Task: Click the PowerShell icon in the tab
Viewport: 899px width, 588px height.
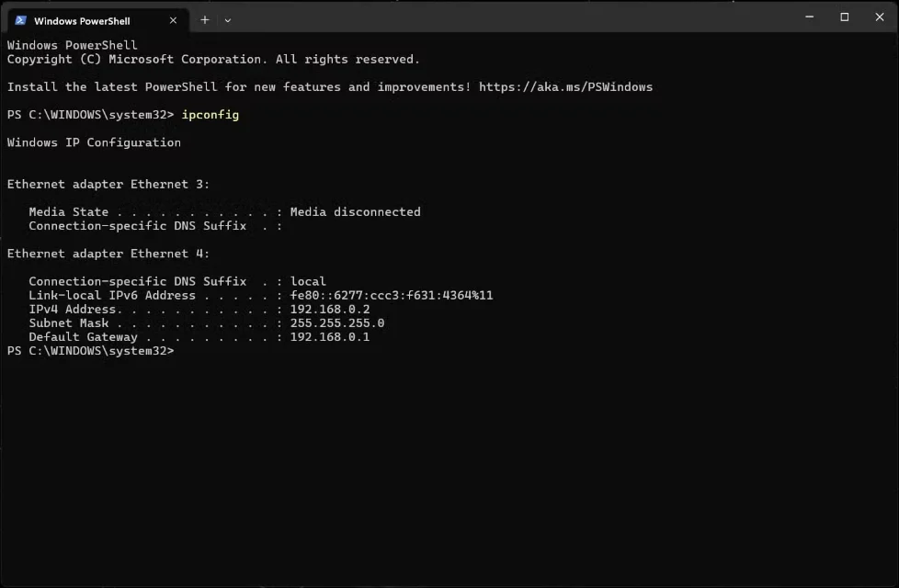Action: (x=20, y=20)
